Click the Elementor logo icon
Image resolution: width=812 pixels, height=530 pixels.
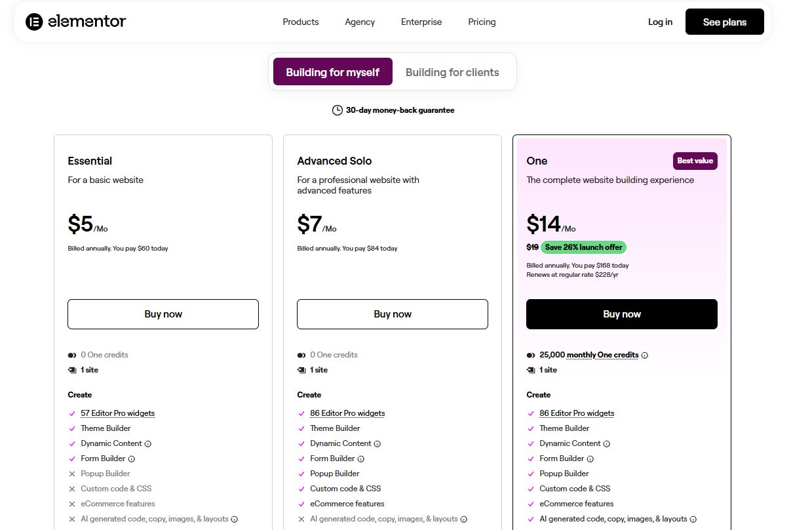pos(32,21)
